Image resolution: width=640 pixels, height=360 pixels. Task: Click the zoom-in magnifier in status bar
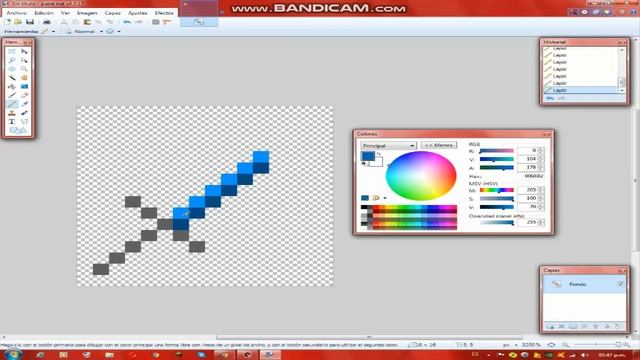tap(626, 345)
